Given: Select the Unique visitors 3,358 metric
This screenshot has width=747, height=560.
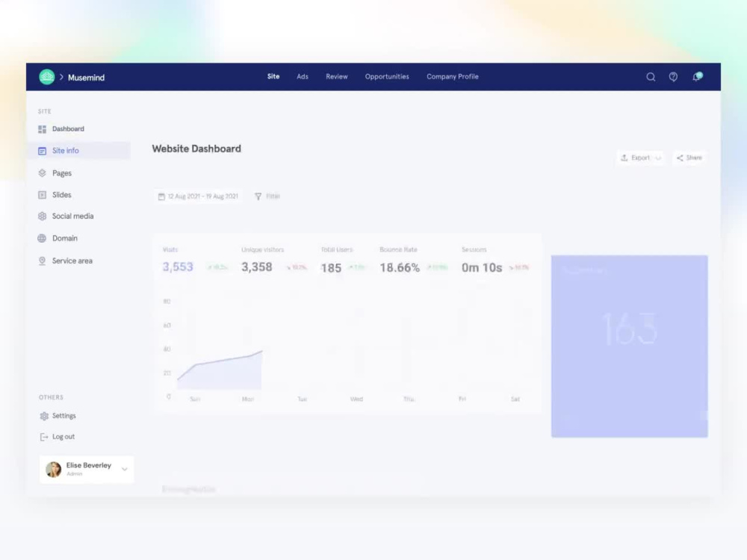Looking at the screenshot, I should coord(274,261).
